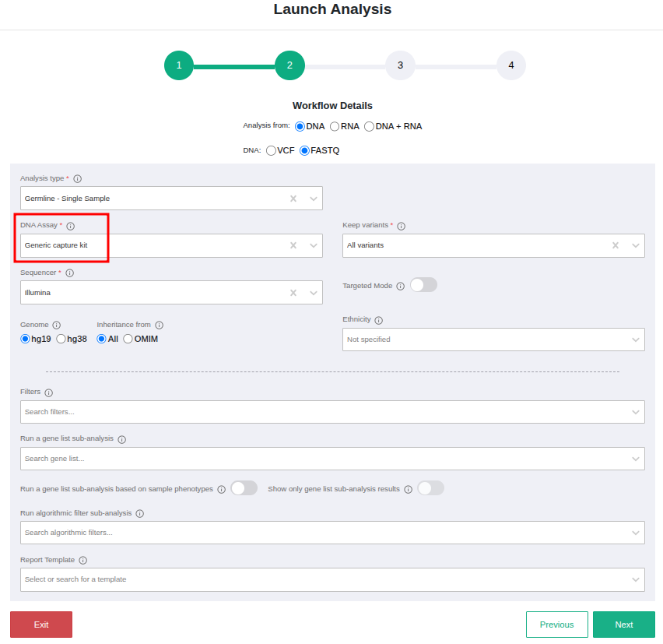Toggle Show only gene list sub-analysis results
Viewport: 663px width, 644px height.
pos(430,488)
